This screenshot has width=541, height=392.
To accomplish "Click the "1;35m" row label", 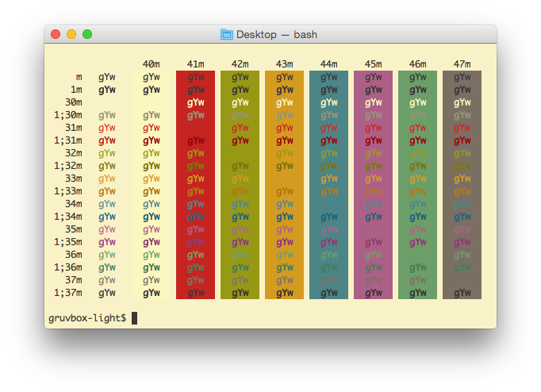I will (68, 242).
